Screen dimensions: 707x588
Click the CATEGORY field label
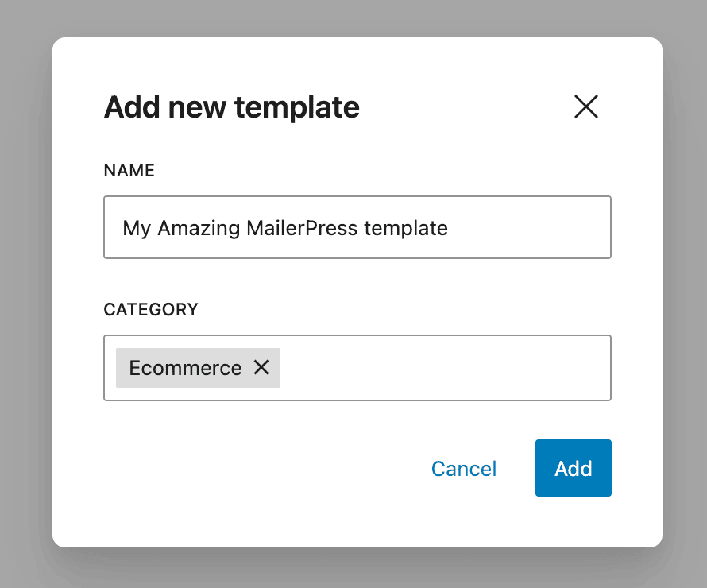click(x=151, y=309)
